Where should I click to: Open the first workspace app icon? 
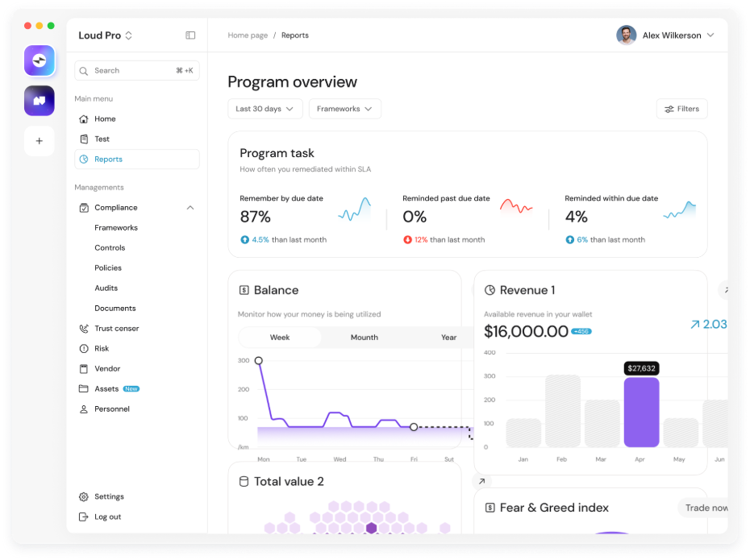40,60
